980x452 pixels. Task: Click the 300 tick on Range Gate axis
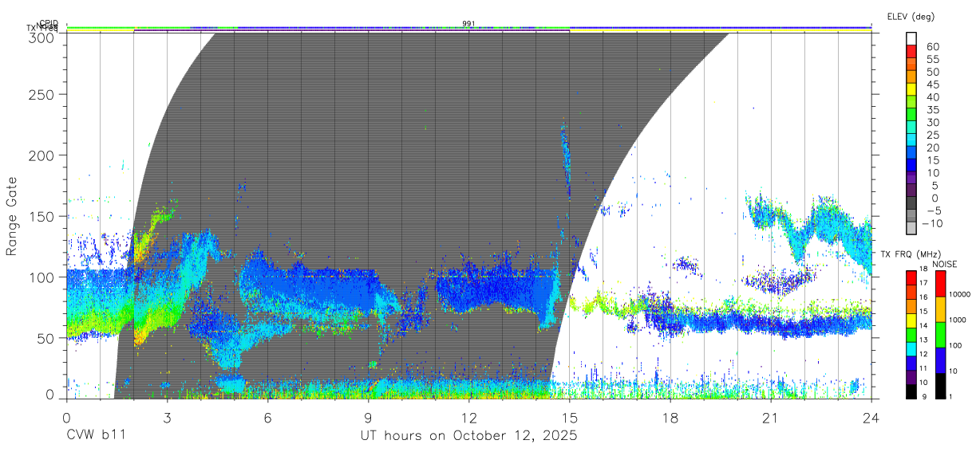tap(43, 37)
